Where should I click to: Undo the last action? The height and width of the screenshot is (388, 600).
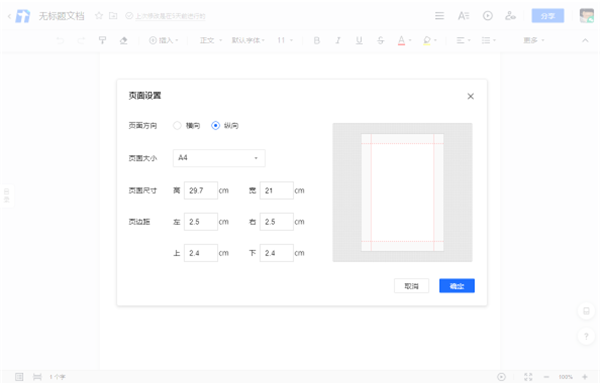[x=60, y=40]
